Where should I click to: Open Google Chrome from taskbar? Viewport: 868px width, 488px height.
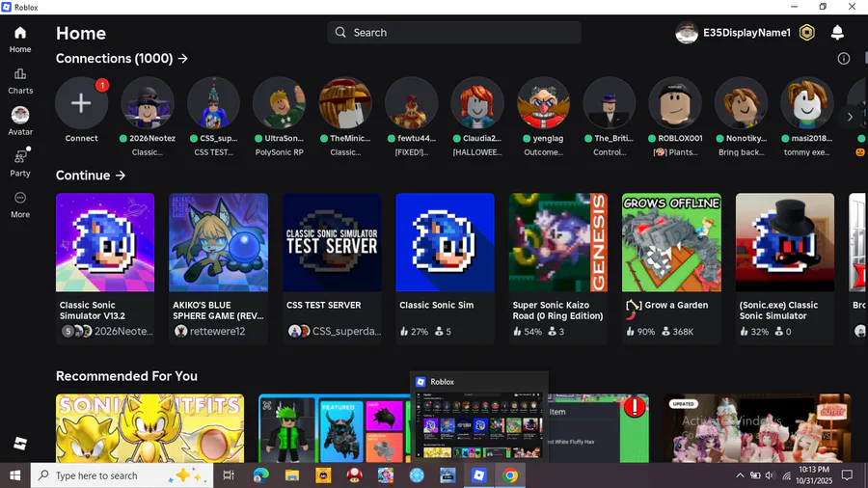pos(510,475)
